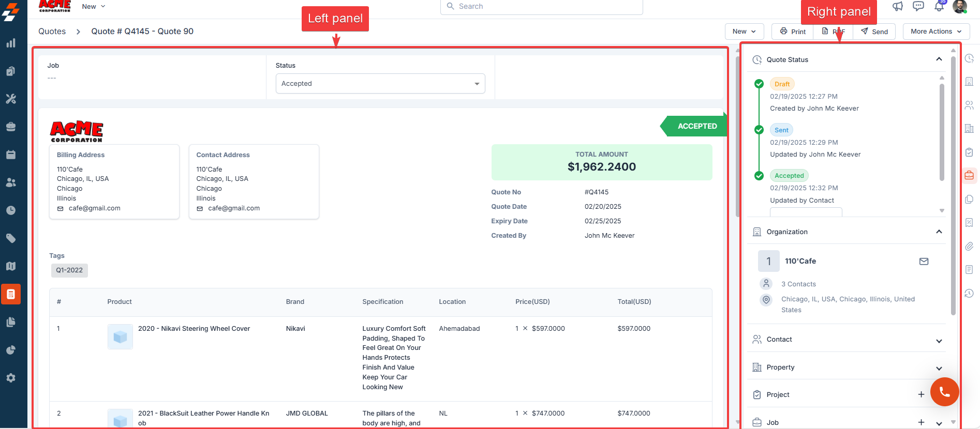This screenshot has width=980, height=429.
Task: Click the Q1-2022 tag
Action: point(69,270)
